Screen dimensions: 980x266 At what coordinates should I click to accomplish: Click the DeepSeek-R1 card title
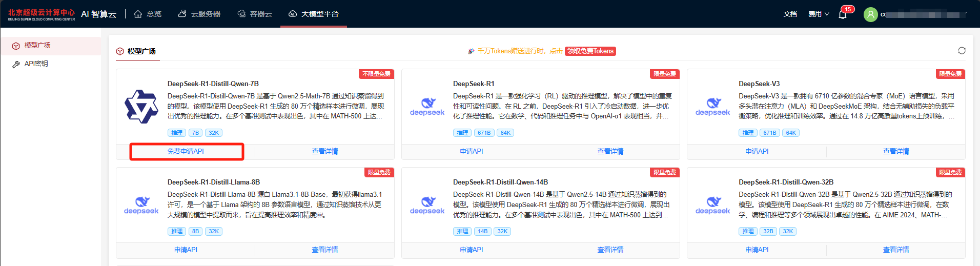tap(474, 84)
